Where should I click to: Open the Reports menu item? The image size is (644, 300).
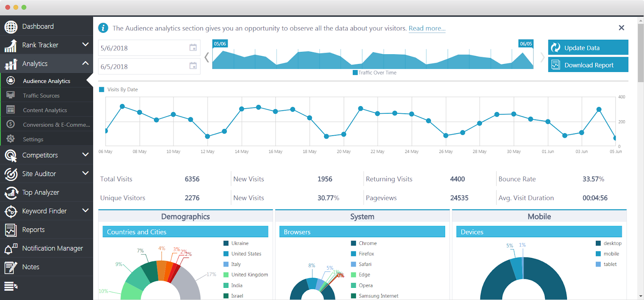(x=47, y=230)
